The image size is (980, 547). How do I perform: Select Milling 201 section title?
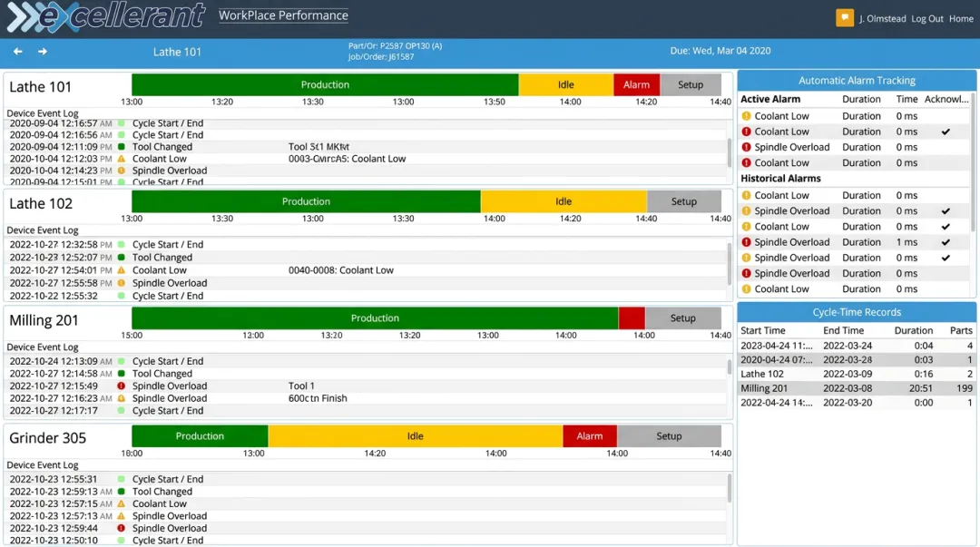click(44, 320)
